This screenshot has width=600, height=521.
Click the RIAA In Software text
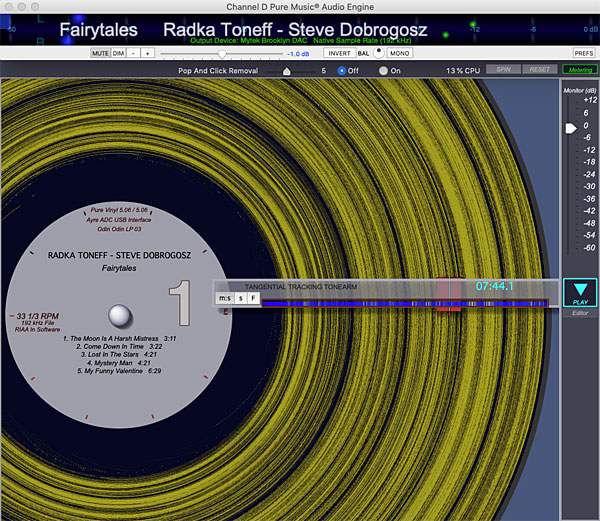38,330
